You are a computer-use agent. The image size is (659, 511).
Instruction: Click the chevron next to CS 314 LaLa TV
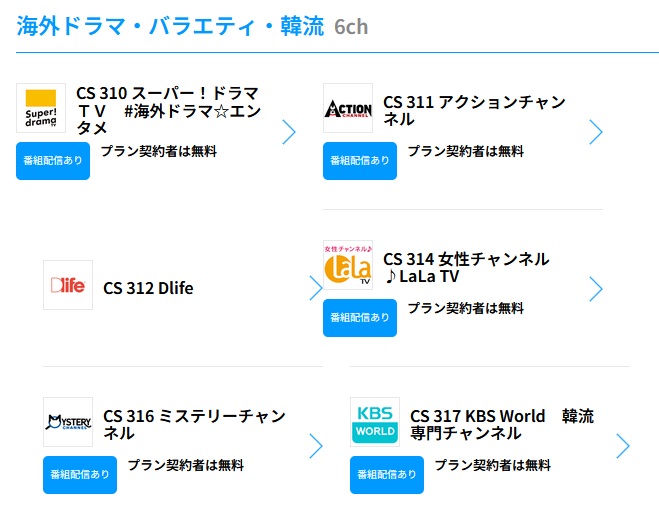pos(596,289)
